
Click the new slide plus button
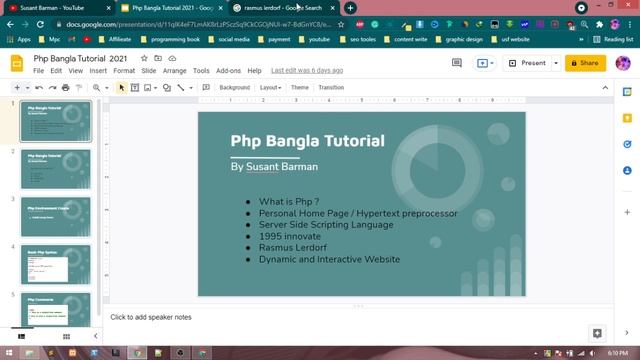[x=17, y=88]
